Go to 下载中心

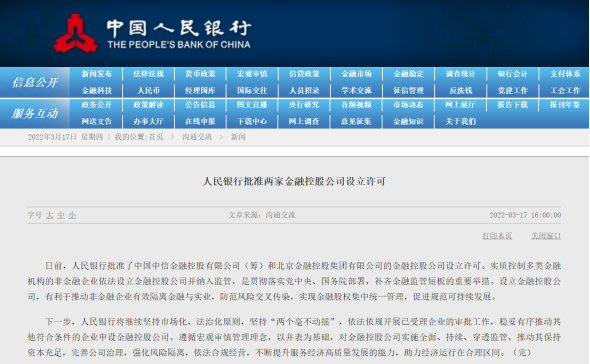tap(252, 121)
